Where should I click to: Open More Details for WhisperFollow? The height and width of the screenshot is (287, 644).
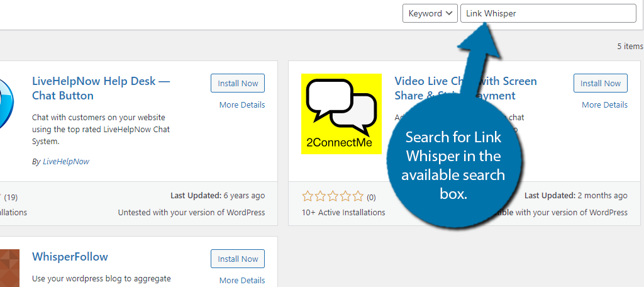[x=242, y=281]
